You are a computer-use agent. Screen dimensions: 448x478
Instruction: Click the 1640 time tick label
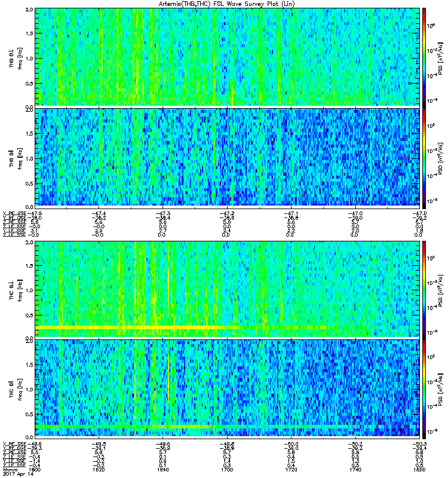coord(162,470)
